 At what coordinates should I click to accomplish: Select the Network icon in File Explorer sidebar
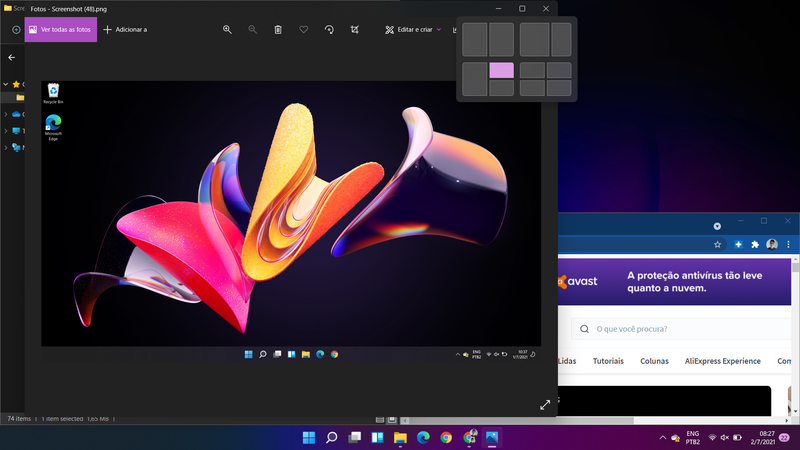[x=16, y=147]
